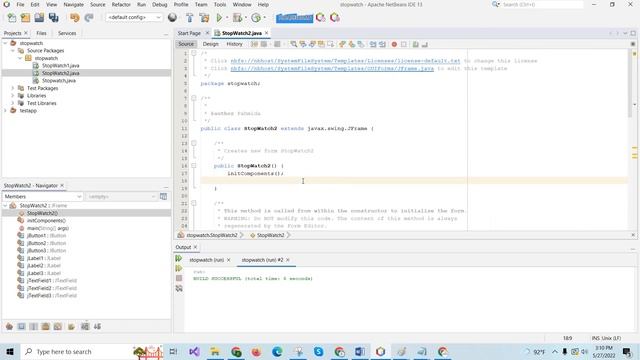Select StopWatch1.java in Projects tree
640x360 pixels.
[60, 66]
